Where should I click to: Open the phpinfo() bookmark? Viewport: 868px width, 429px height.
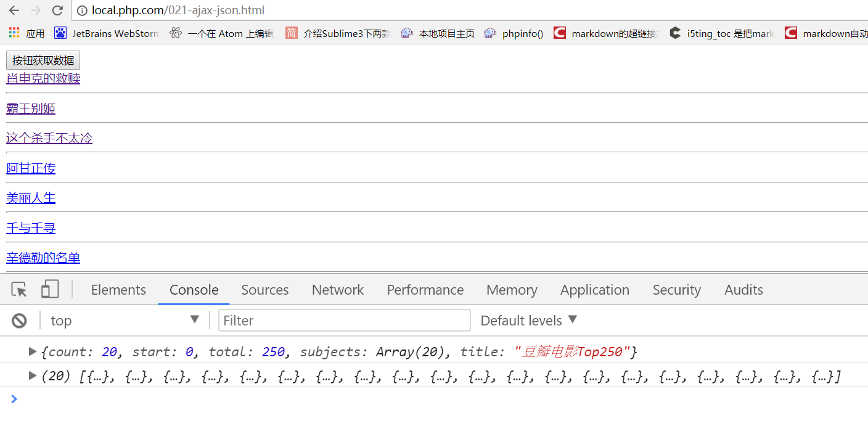pos(514,33)
